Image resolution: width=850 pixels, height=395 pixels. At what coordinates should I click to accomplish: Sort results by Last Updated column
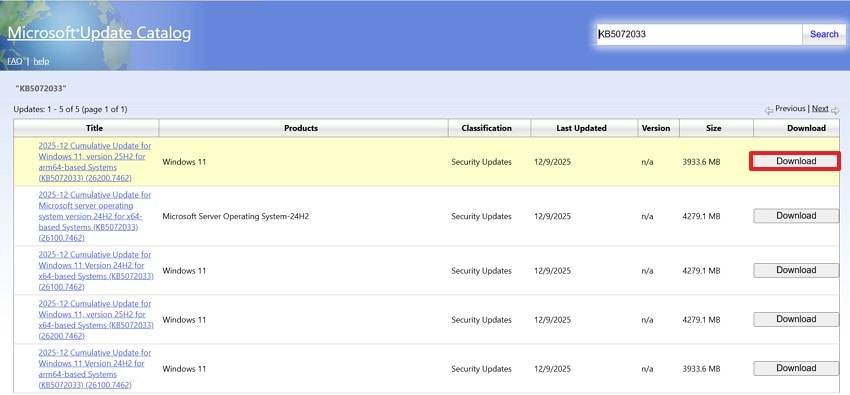click(581, 128)
